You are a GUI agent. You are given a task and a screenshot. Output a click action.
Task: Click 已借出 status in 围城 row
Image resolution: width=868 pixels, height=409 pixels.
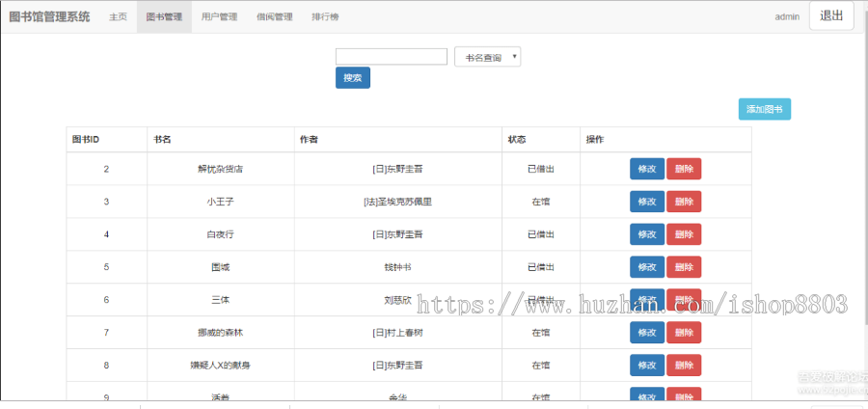[x=541, y=267]
